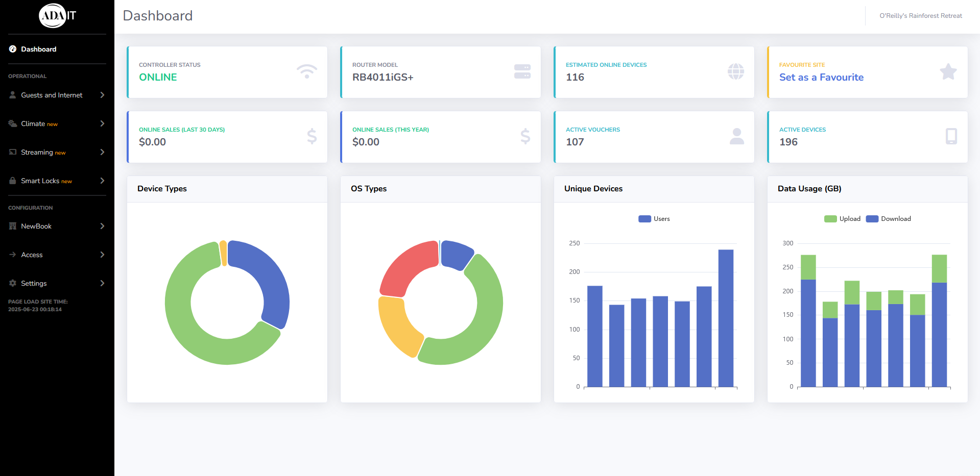This screenshot has height=476, width=980.
Task: Click the user icon on Active Vouchers card
Action: (x=737, y=136)
